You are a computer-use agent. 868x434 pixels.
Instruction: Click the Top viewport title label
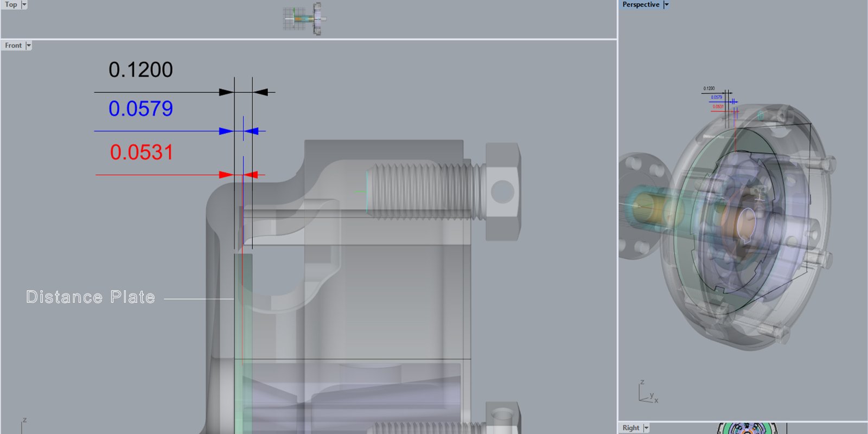point(11,4)
